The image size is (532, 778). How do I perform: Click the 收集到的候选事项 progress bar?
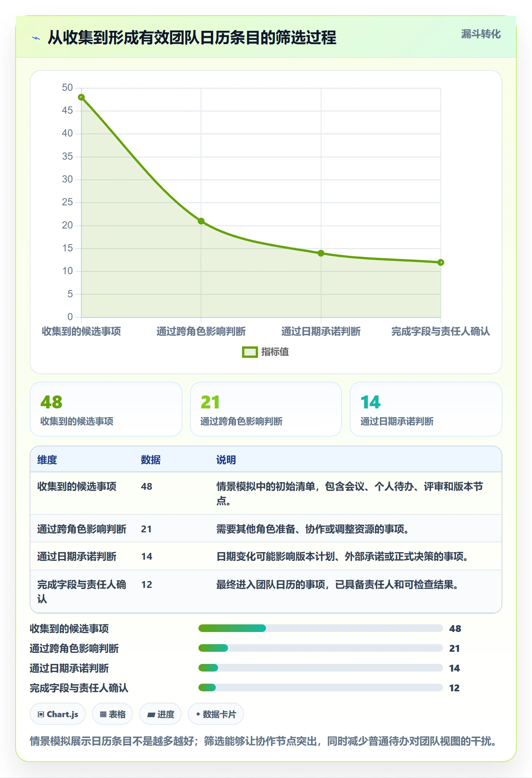tap(320, 628)
